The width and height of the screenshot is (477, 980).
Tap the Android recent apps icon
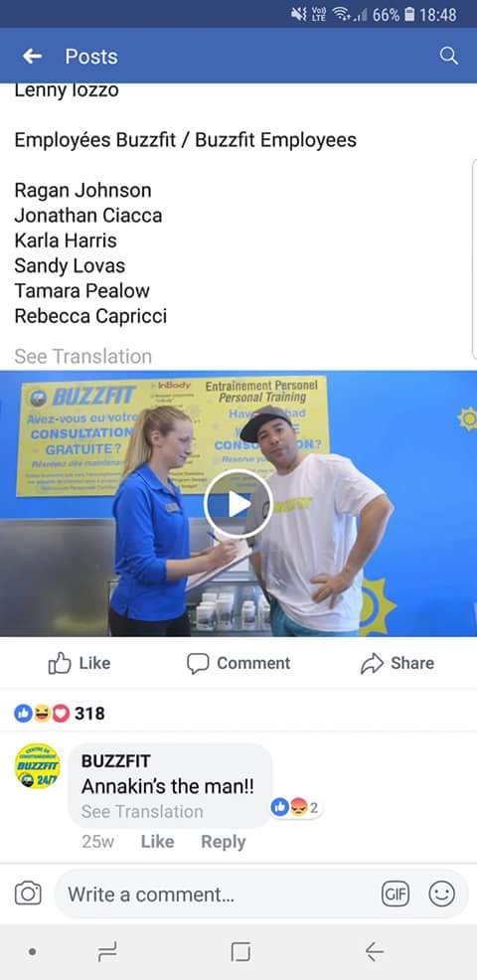click(x=107, y=952)
